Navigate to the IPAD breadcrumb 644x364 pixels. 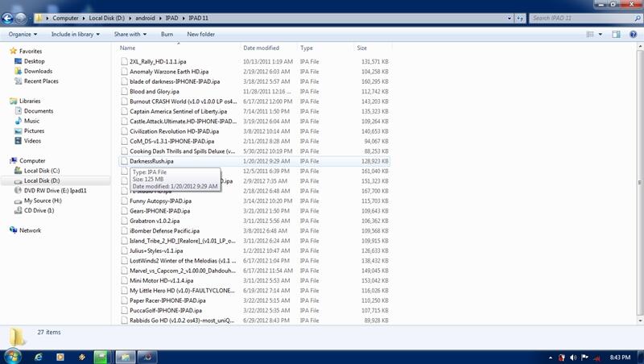tap(171, 18)
